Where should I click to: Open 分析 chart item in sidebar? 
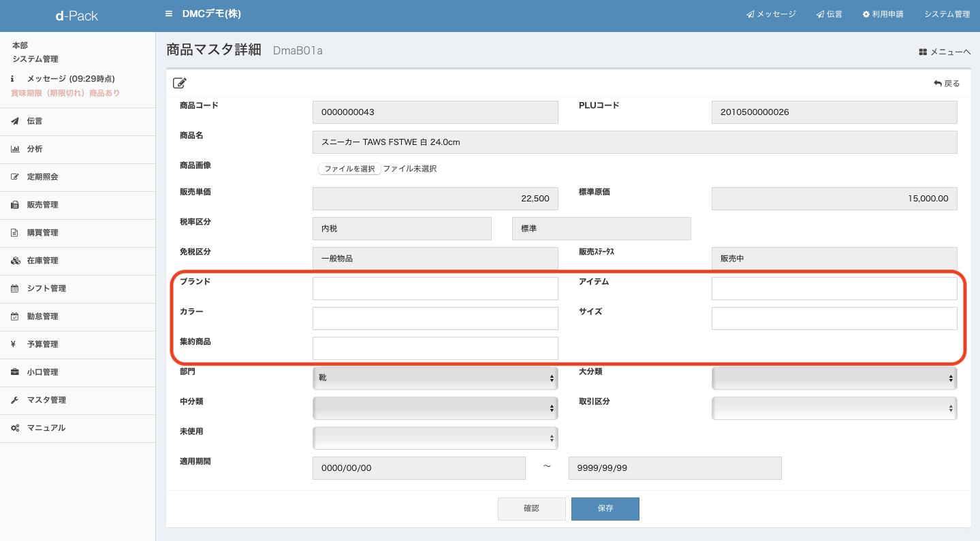tap(35, 149)
